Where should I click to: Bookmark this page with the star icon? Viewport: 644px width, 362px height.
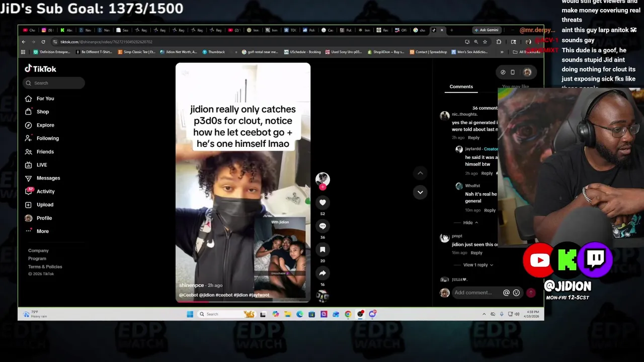pos(485,42)
